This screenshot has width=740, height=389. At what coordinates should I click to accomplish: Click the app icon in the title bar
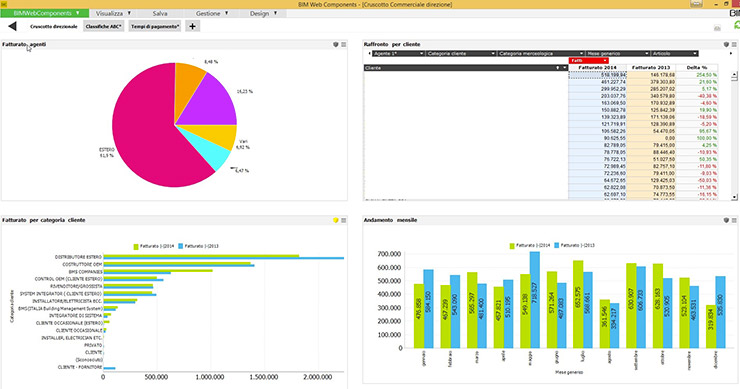(x=4, y=4)
